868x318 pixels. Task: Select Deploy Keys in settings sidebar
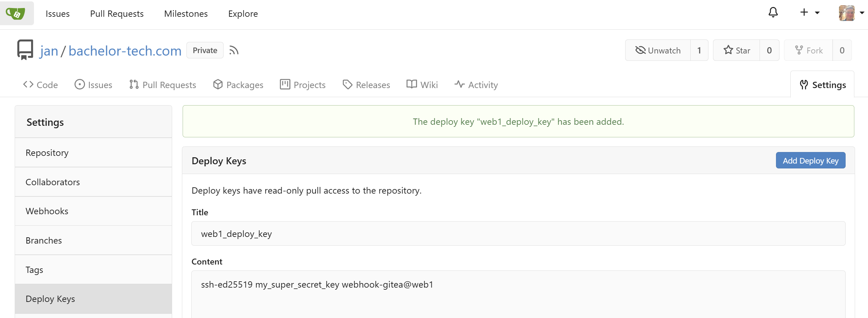click(93, 299)
